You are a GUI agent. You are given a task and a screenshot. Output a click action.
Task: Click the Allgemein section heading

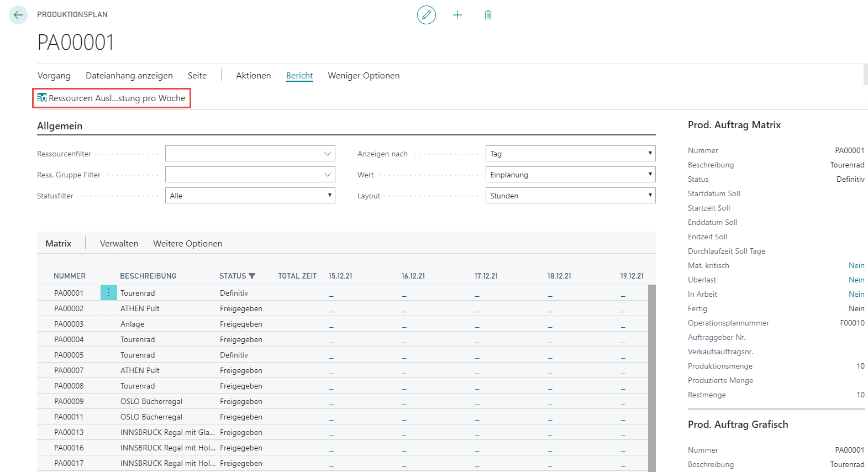(x=60, y=126)
